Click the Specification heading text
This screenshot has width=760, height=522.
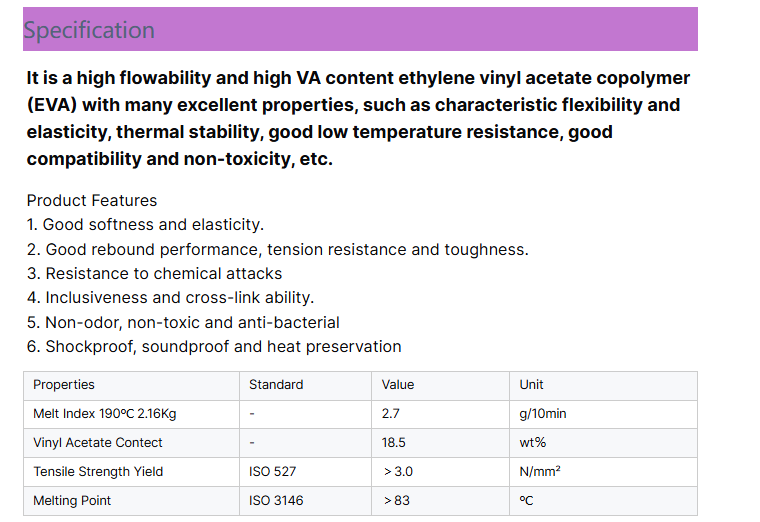coord(89,30)
